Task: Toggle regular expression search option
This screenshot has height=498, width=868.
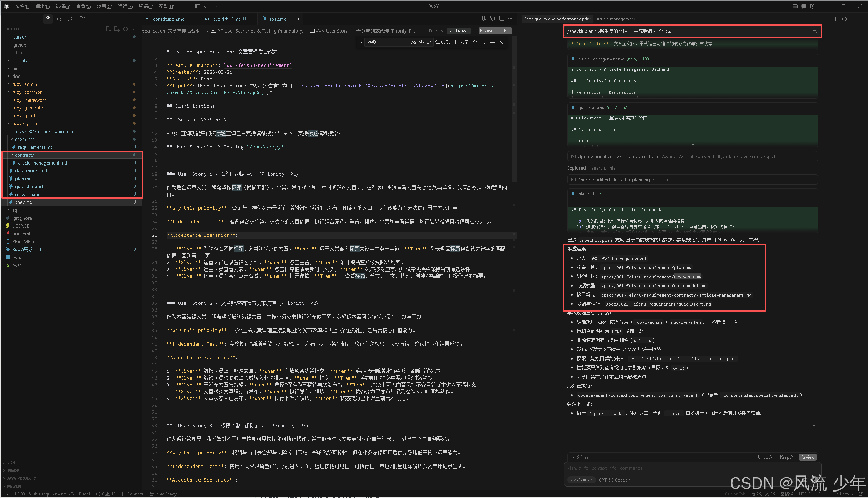Action: (x=429, y=42)
